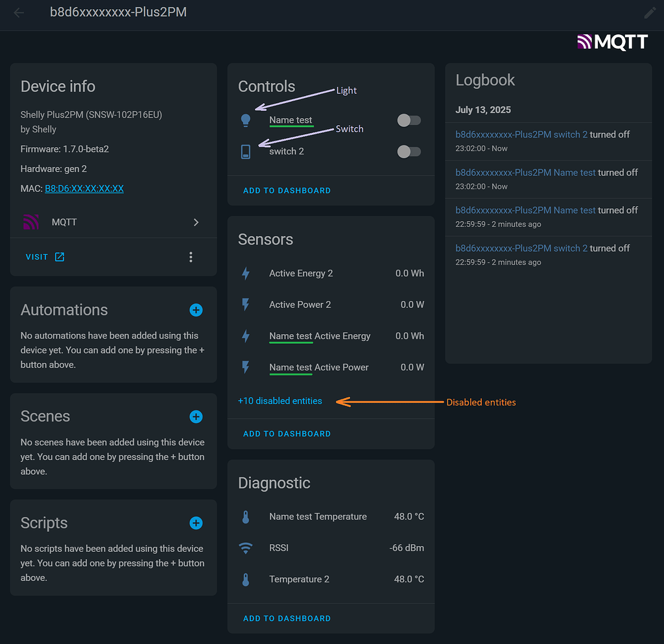Select the light bulb icon for Name test

246,119
